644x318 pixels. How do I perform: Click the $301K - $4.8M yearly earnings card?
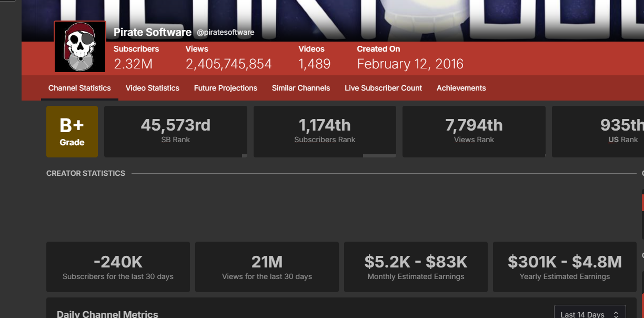(x=565, y=267)
